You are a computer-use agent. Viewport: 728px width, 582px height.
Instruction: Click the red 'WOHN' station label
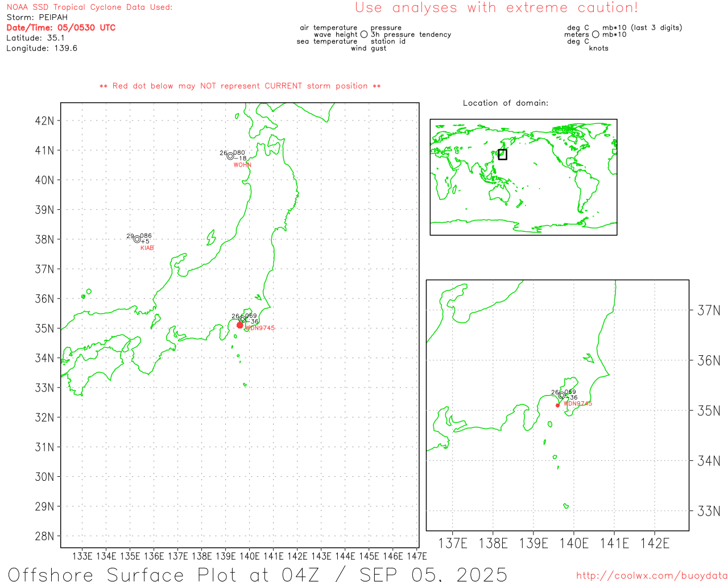click(x=242, y=165)
